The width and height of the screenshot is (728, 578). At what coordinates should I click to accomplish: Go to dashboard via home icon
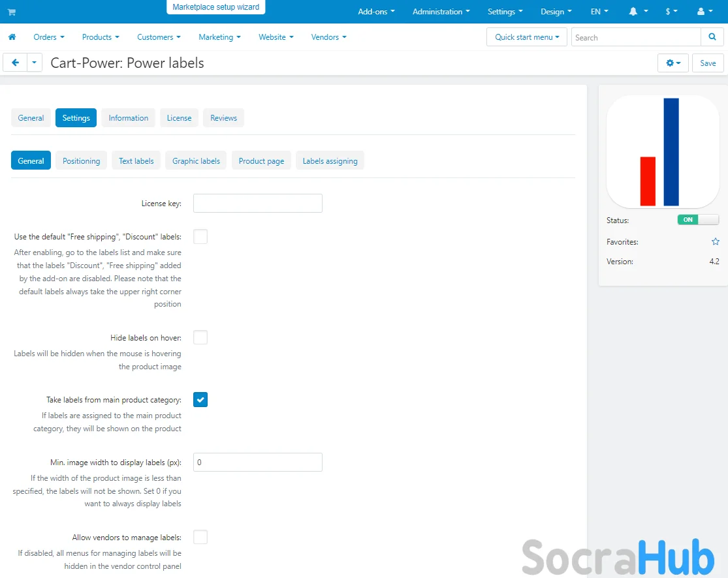(x=12, y=37)
